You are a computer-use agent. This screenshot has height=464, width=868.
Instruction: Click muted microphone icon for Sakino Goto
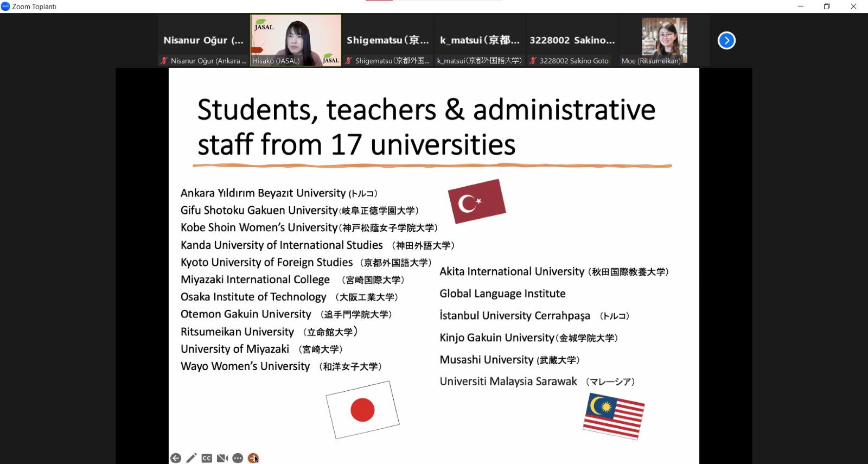click(x=533, y=61)
